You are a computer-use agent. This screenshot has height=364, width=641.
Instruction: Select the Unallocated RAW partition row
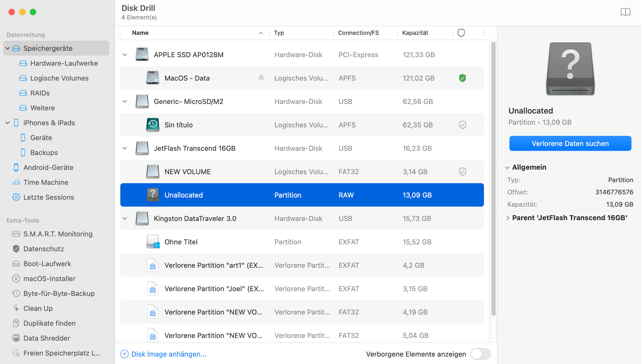pyautogui.click(x=302, y=195)
